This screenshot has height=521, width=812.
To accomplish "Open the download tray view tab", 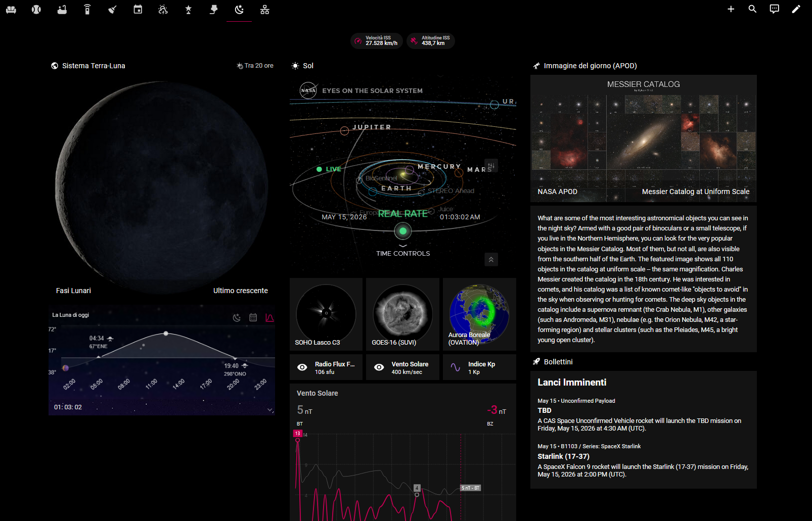I will (x=213, y=9).
